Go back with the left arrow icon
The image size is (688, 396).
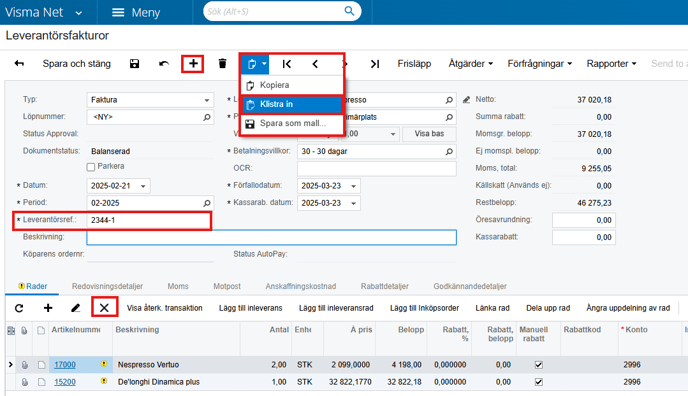click(x=19, y=64)
